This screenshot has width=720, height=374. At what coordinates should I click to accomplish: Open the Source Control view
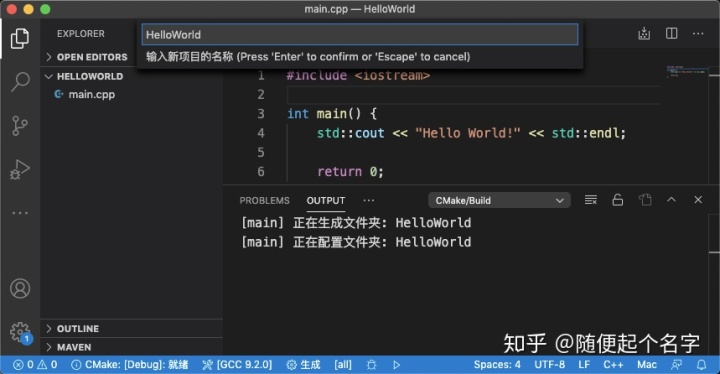point(20,126)
